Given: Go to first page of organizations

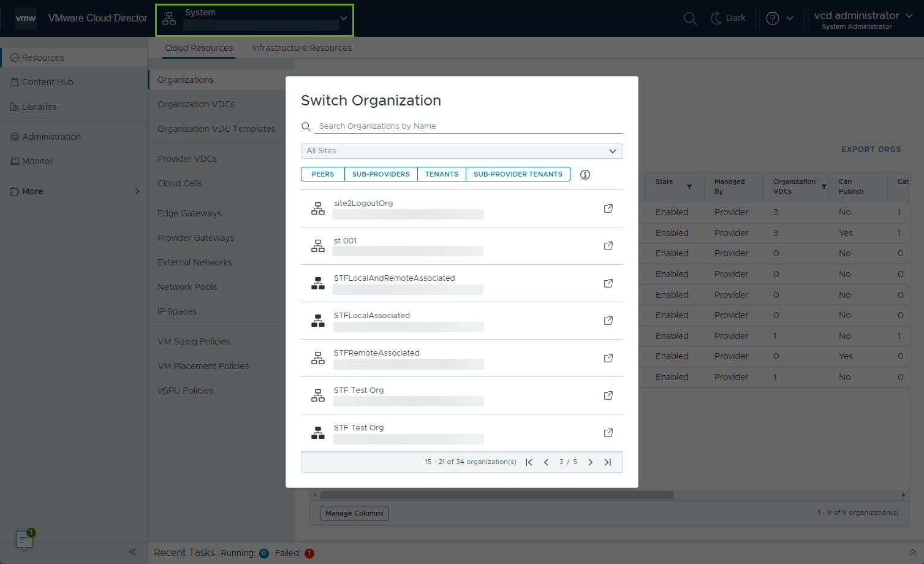Looking at the screenshot, I should click(529, 462).
